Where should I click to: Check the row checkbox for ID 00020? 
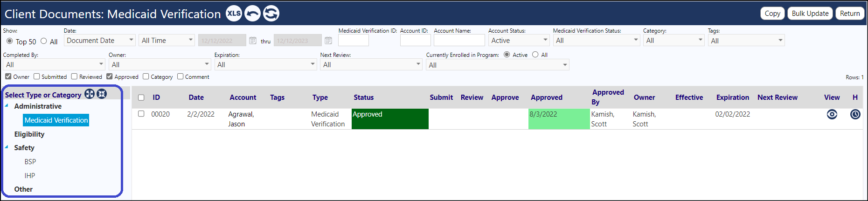pos(141,114)
